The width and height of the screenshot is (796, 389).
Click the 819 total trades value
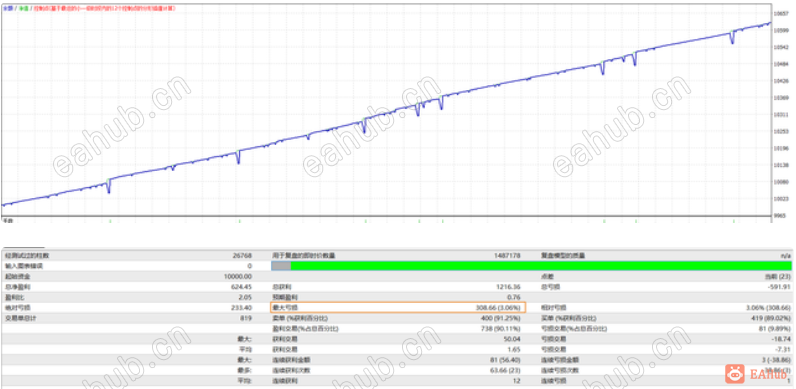(x=247, y=318)
